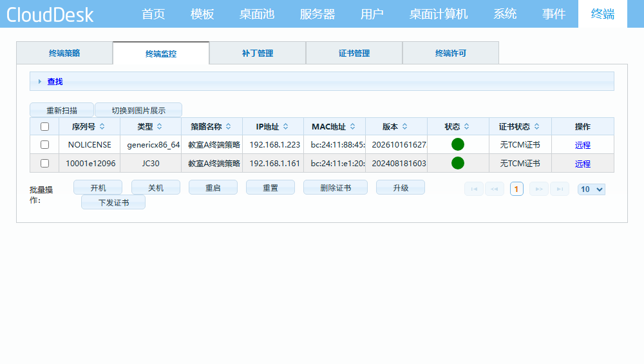This screenshot has width=644, height=364.
Task: Click the JC30 type cell
Action: (151, 163)
